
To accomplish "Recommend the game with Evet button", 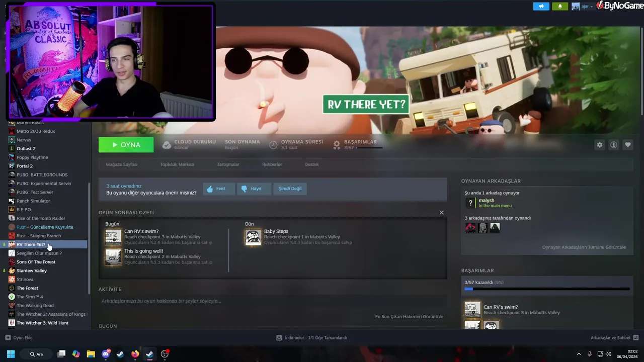I will click(219, 189).
